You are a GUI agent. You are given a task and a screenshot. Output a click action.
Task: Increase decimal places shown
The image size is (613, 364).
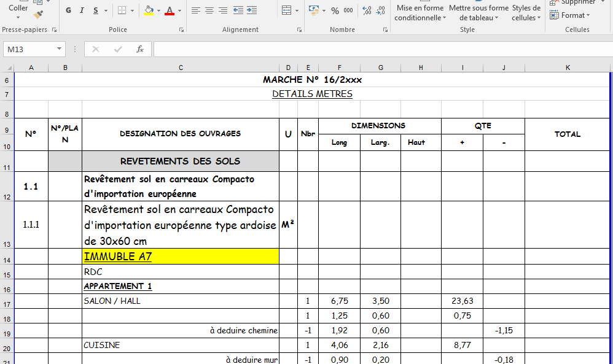[367, 10]
